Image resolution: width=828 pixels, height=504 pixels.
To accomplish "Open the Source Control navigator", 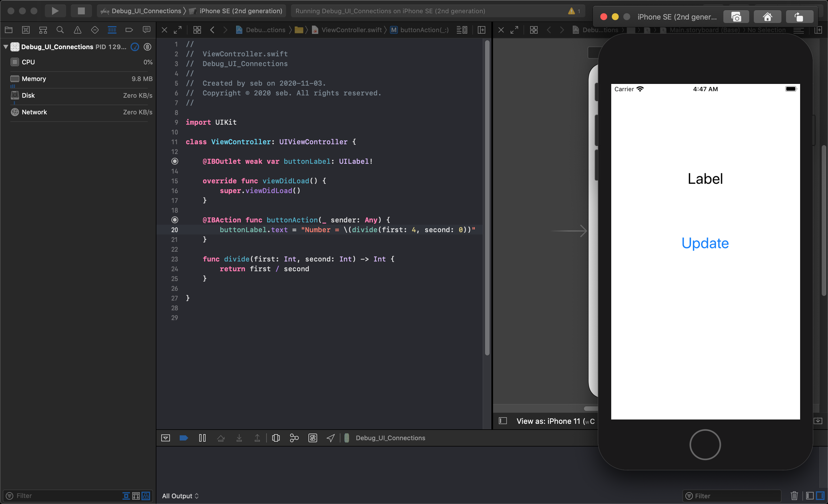I will point(26,30).
